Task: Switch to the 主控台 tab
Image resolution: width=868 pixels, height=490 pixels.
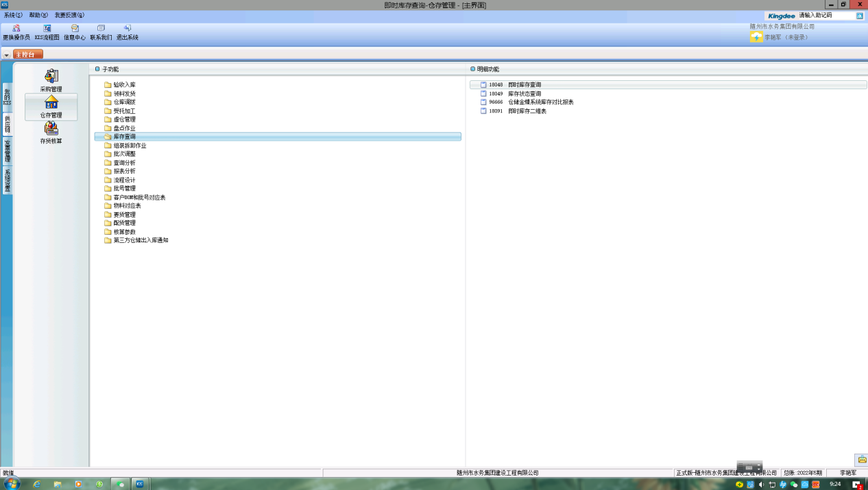Action: [x=27, y=54]
